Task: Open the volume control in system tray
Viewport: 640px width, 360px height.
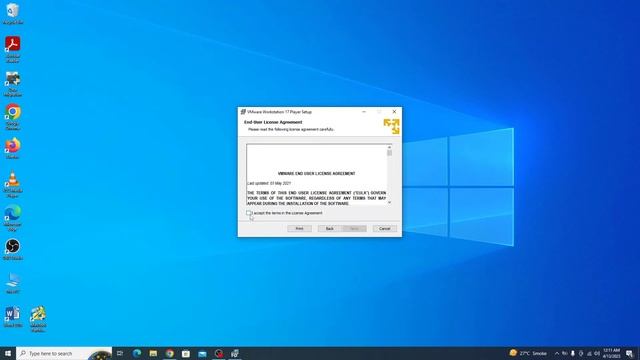Action: (x=597, y=353)
